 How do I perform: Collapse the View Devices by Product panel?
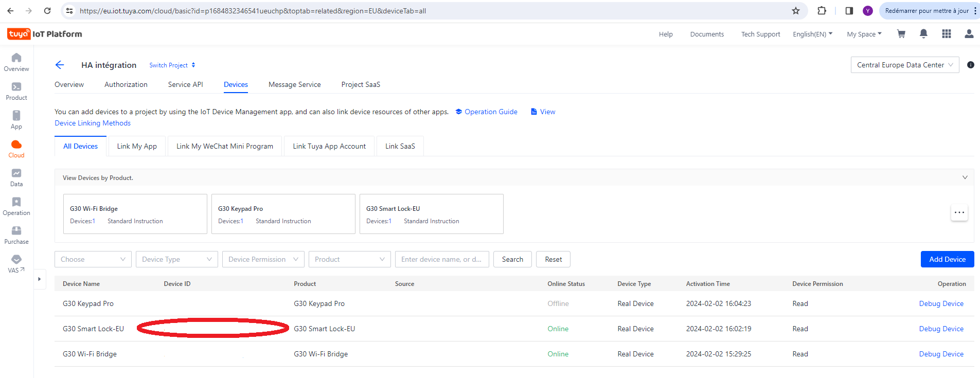[x=965, y=177]
